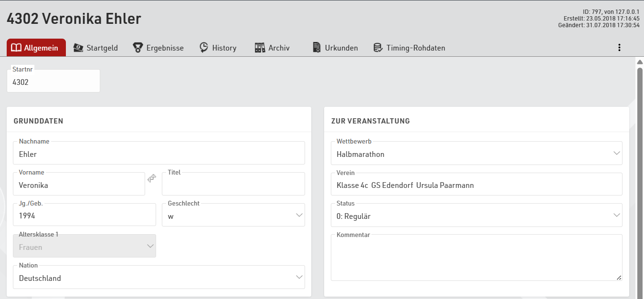Click the book icon on Allgemein tab
Image resolution: width=644 pixels, height=299 pixels.
tap(16, 48)
